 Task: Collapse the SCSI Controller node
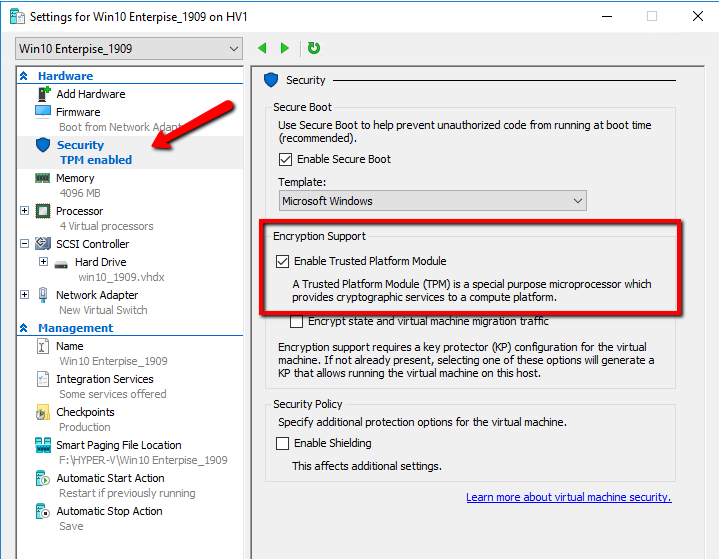pyautogui.click(x=25, y=244)
